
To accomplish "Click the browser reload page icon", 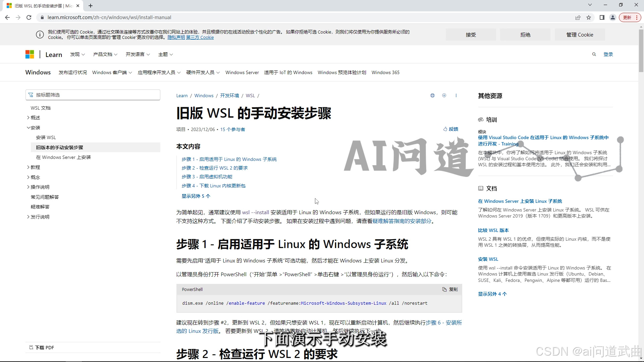I will (29, 17).
